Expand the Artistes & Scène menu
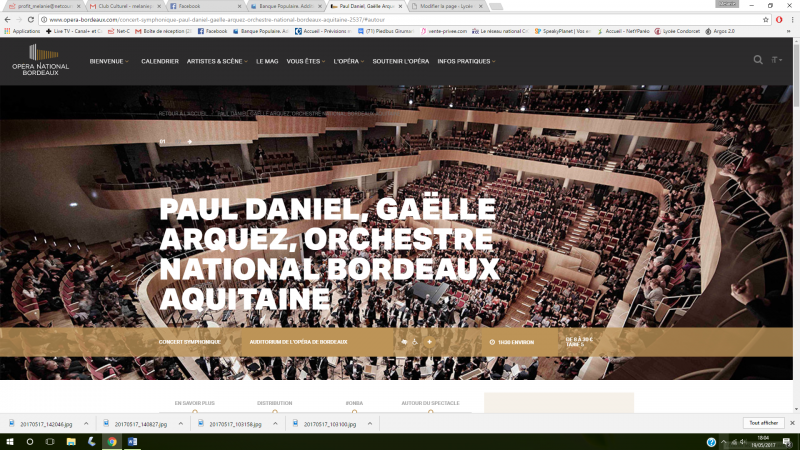Screen dimensions: 800x450 [217, 61]
